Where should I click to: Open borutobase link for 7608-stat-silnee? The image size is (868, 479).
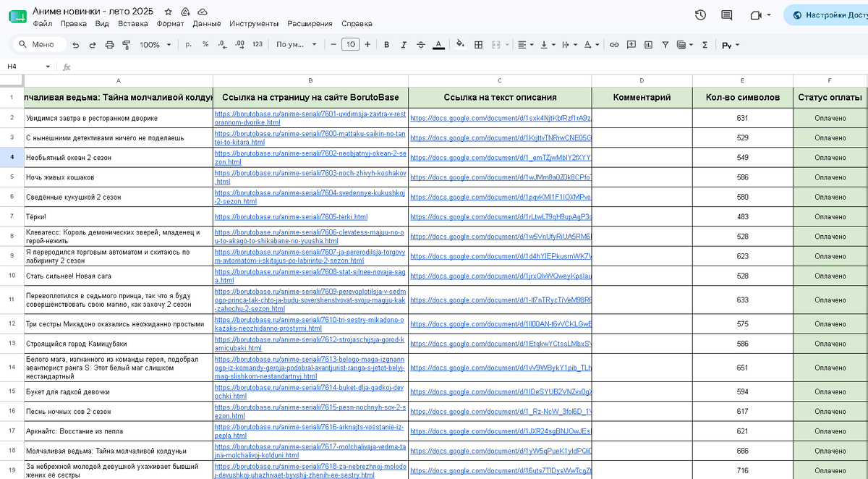pyautogui.click(x=310, y=276)
